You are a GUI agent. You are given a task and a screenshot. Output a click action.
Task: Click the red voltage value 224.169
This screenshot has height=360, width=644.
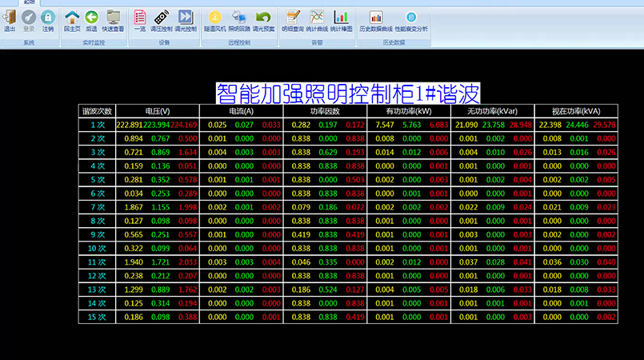click(x=183, y=125)
